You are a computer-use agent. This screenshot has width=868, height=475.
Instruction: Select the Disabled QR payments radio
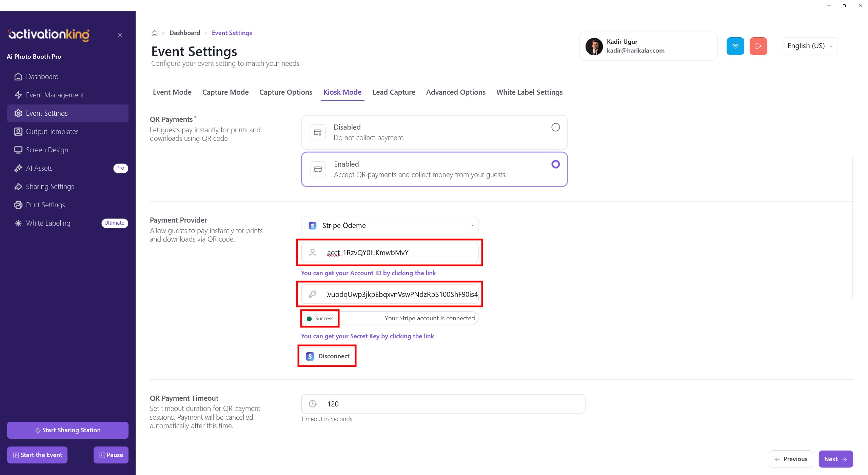[x=555, y=127]
